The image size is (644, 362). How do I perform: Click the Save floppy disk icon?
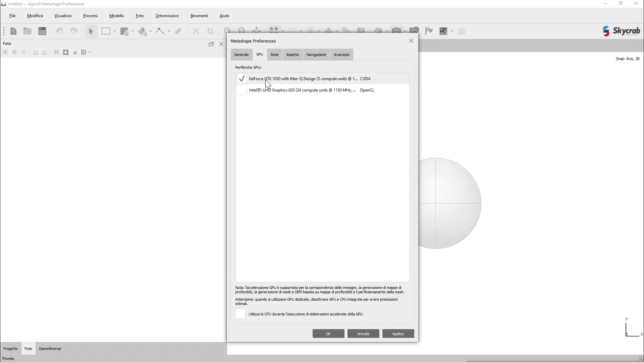(x=42, y=31)
